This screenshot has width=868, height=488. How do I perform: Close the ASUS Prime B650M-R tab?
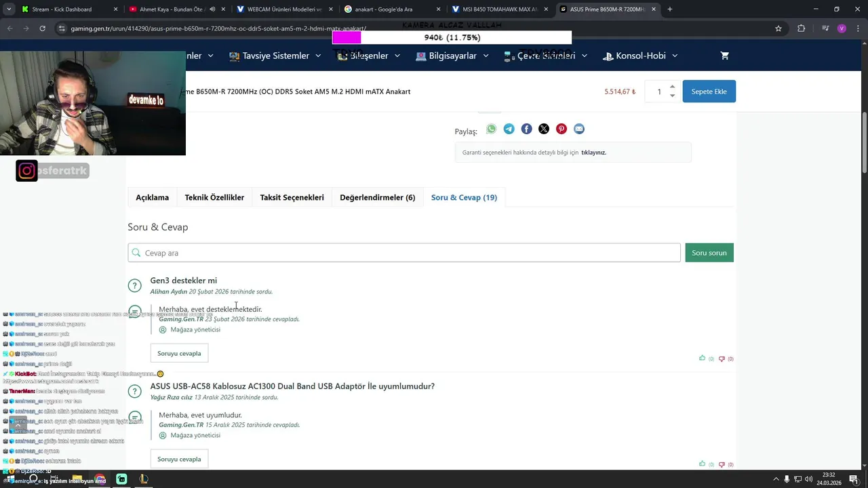point(655,9)
